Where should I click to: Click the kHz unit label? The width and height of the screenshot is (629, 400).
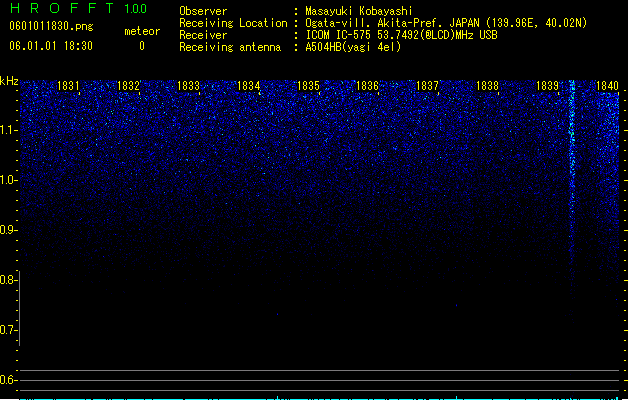point(9,81)
